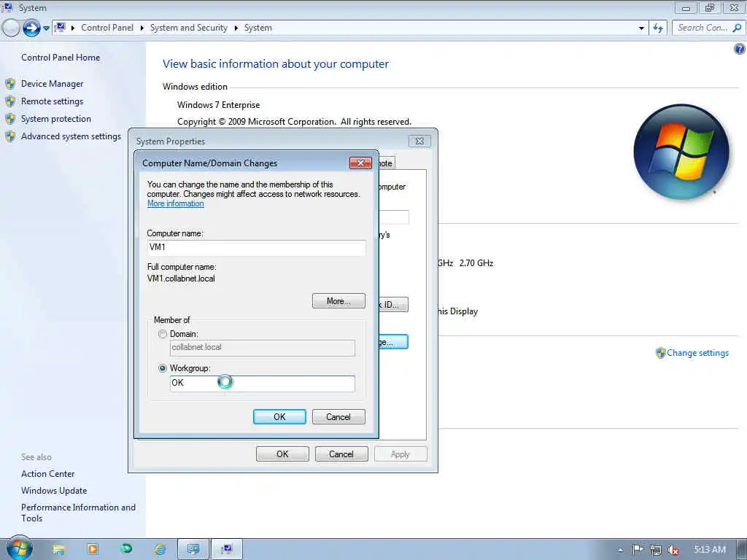Click the Workgroup text field
The image size is (747, 560).
[262, 384]
